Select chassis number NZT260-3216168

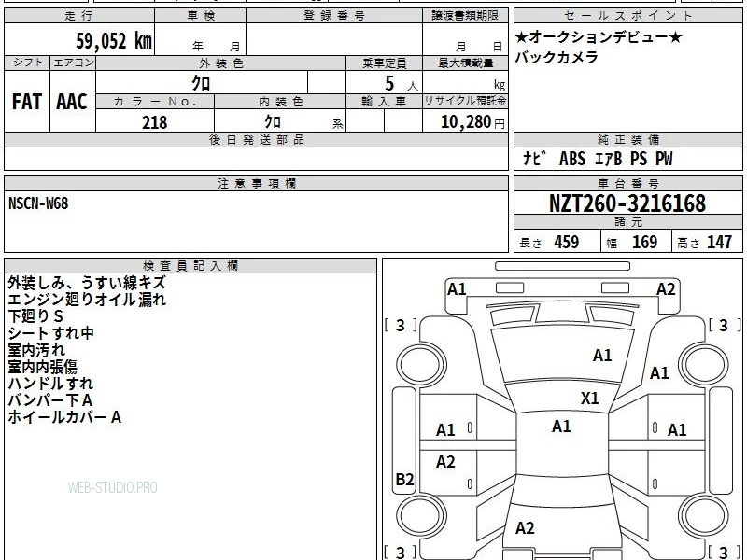627,203
